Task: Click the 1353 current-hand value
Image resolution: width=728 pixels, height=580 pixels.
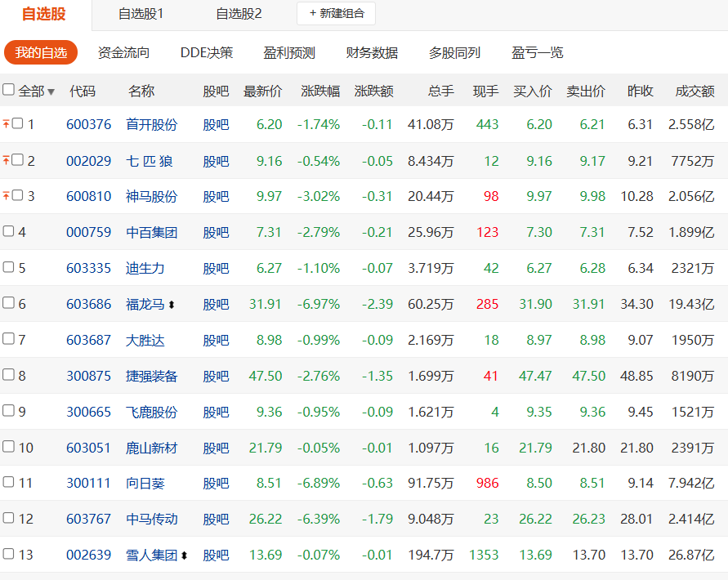Action: click(484, 555)
